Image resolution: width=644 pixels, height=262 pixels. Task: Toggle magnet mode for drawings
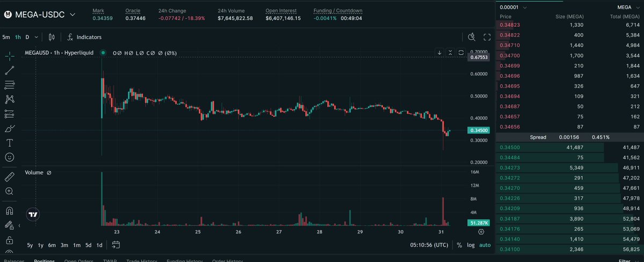pos(10,211)
